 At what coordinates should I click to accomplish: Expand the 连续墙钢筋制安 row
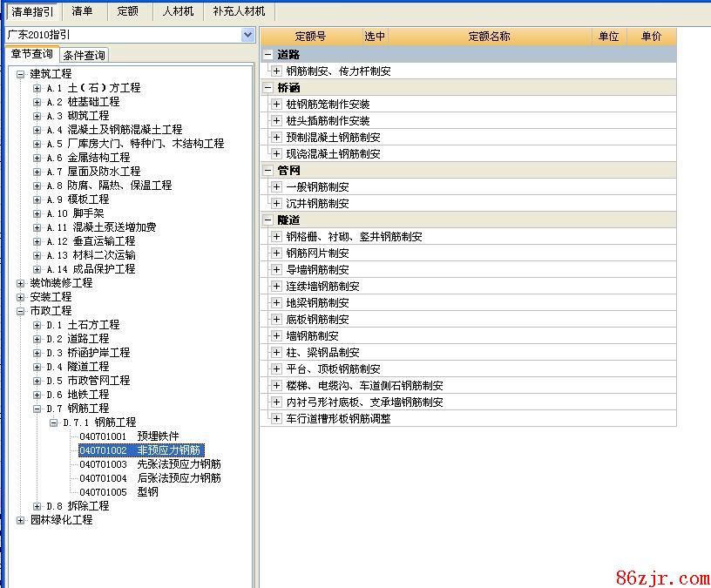[276, 287]
